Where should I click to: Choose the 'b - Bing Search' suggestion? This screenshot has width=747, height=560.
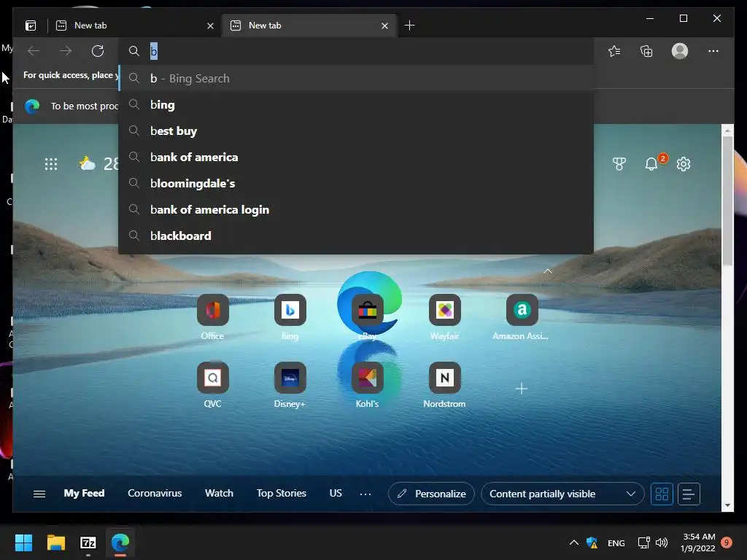[x=356, y=78]
